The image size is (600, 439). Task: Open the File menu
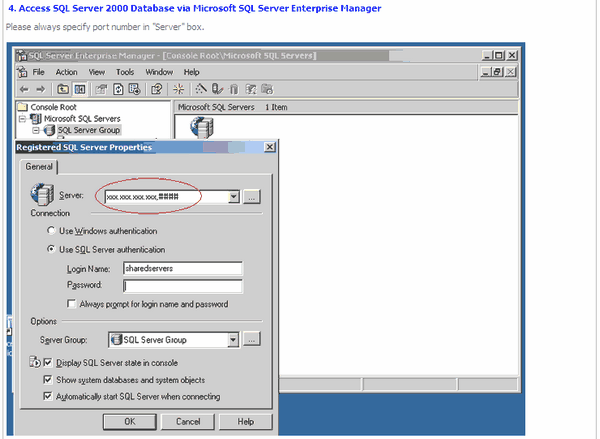[38, 72]
